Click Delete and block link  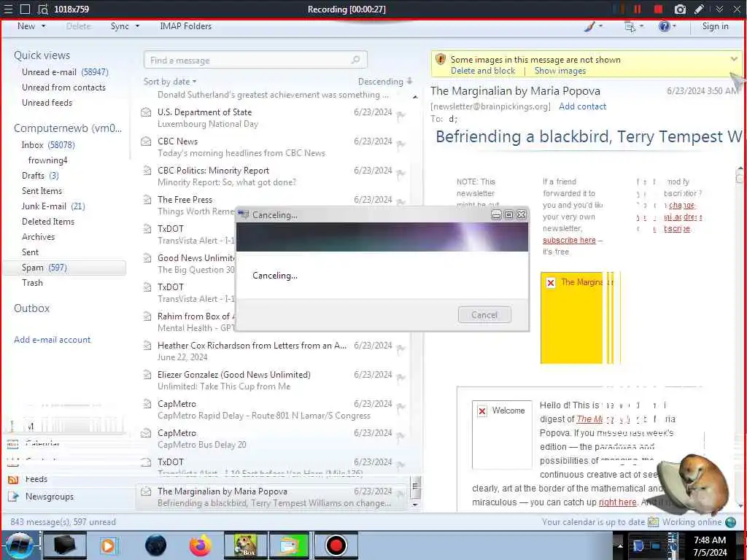483,71
